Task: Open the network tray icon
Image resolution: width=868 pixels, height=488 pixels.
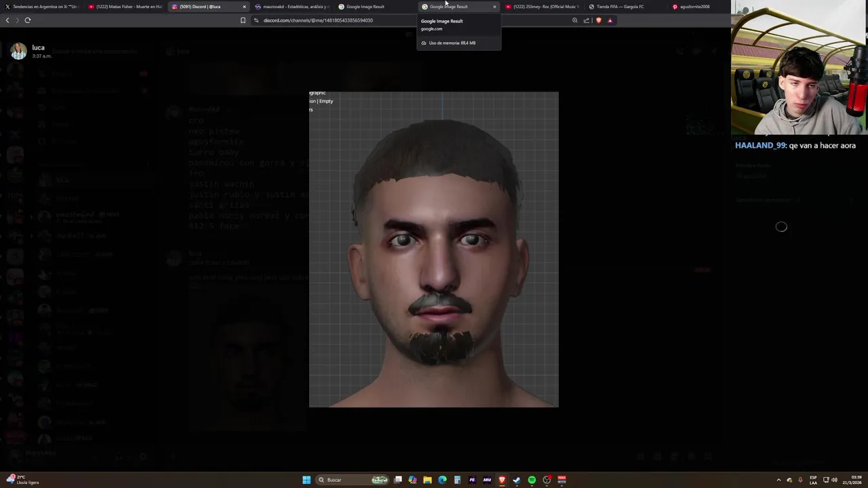Action: click(x=826, y=480)
